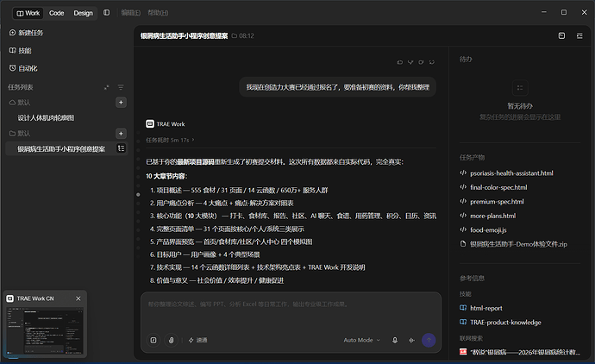This screenshot has height=364, width=595.
Task: Open the preview window icon in header
Action: (561, 35)
